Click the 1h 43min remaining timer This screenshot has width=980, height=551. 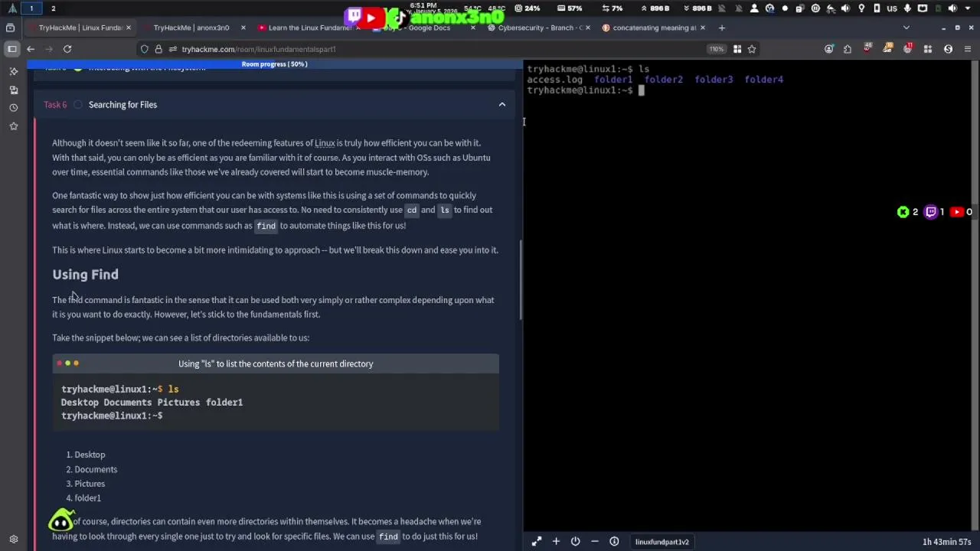pyautogui.click(x=946, y=542)
